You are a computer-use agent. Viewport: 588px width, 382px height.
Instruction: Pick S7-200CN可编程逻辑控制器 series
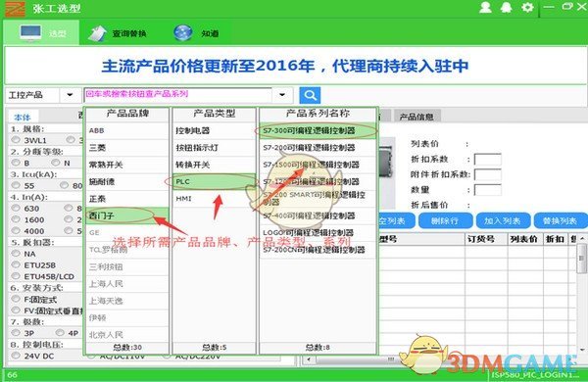tap(318, 250)
